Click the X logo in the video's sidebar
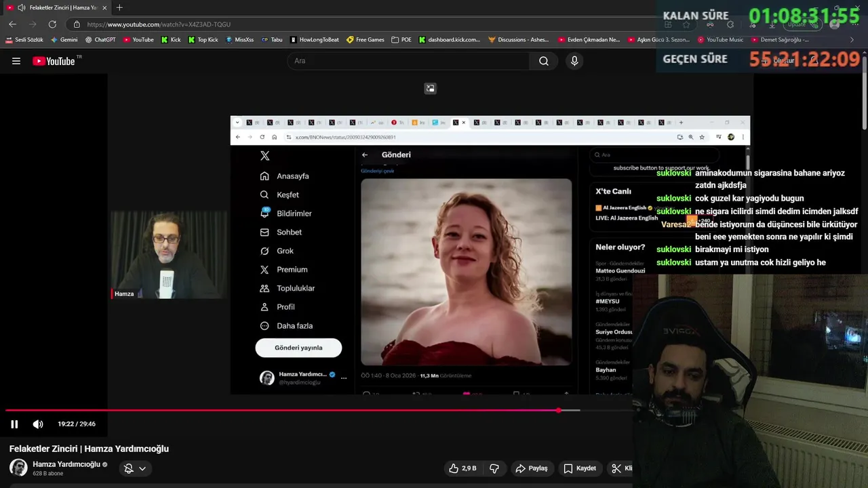 point(265,156)
